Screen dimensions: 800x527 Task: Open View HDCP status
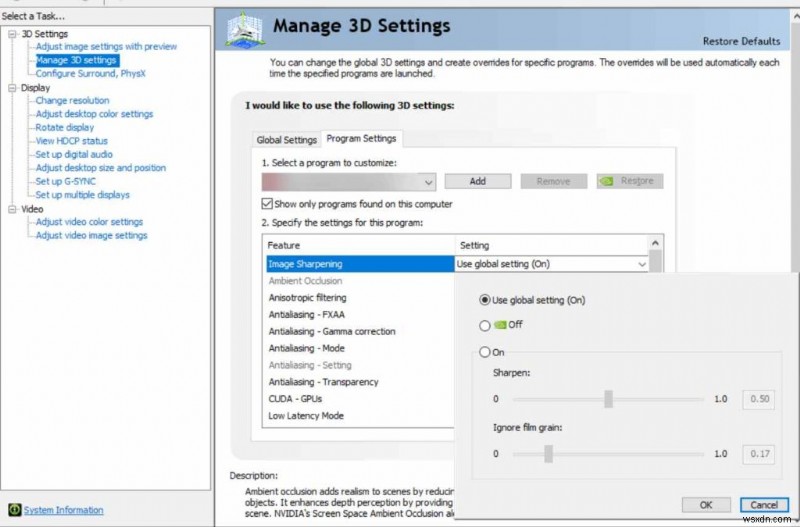coord(71,141)
